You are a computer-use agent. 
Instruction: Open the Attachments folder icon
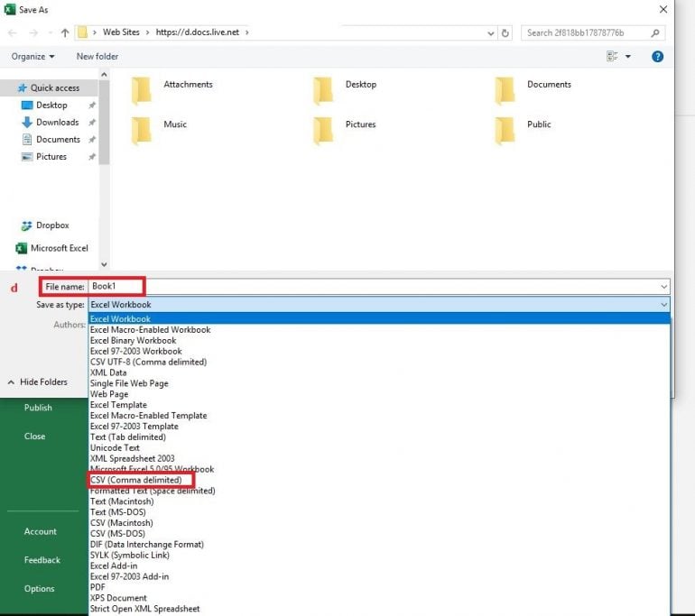pyautogui.click(x=142, y=89)
